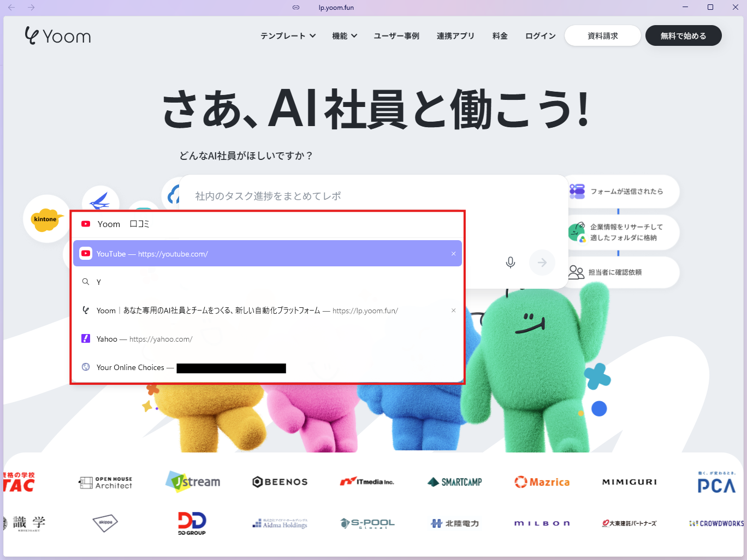The width and height of the screenshot is (747, 560).
Task: Open the ユーザー事例 menu item
Action: (396, 36)
